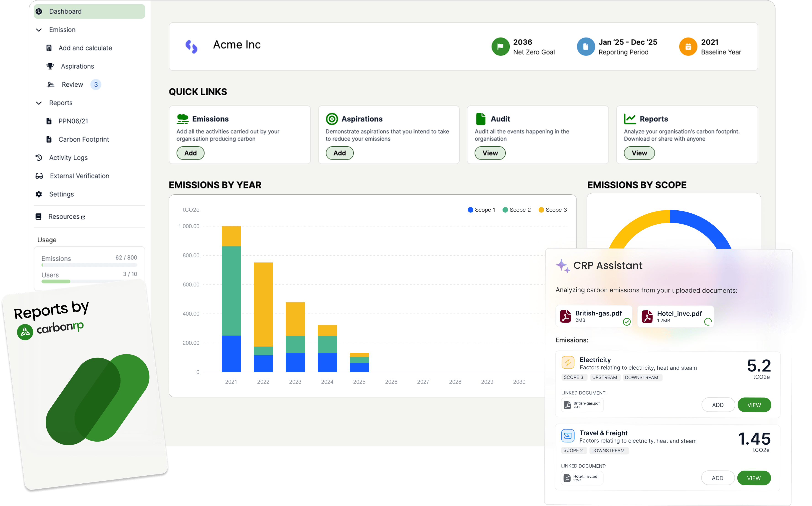Image resolution: width=812 pixels, height=506 pixels.
Task: Click the Review signature icon
Action: [x=50, y=84]
